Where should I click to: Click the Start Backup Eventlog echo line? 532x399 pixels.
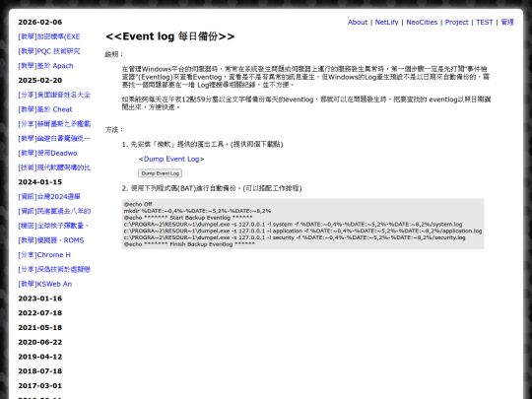(x=188, y=218)
